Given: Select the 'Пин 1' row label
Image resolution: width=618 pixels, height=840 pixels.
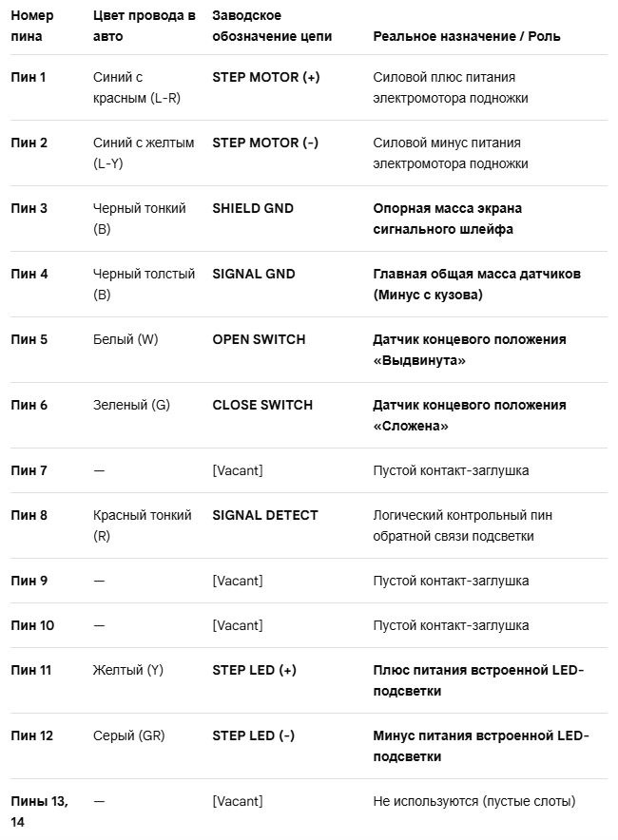Looking at the screenshot, I should (x=29, y=77).
